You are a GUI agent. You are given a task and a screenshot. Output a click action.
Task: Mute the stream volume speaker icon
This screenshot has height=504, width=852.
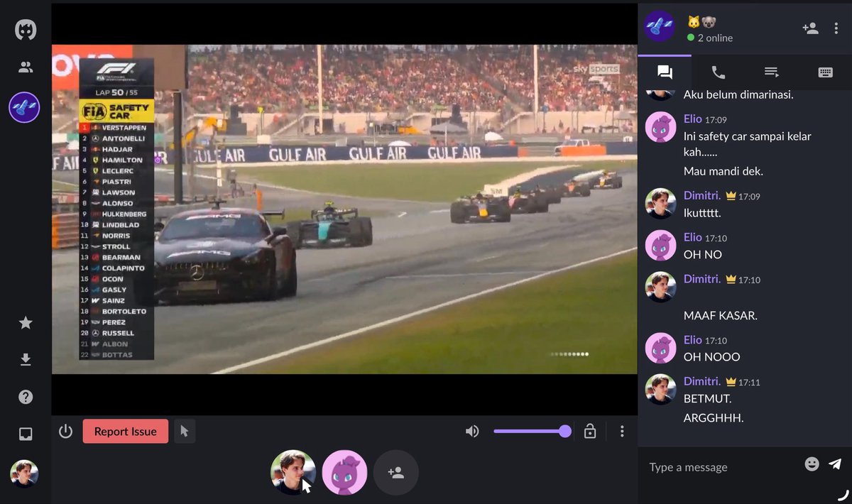[x=472, y=431]
